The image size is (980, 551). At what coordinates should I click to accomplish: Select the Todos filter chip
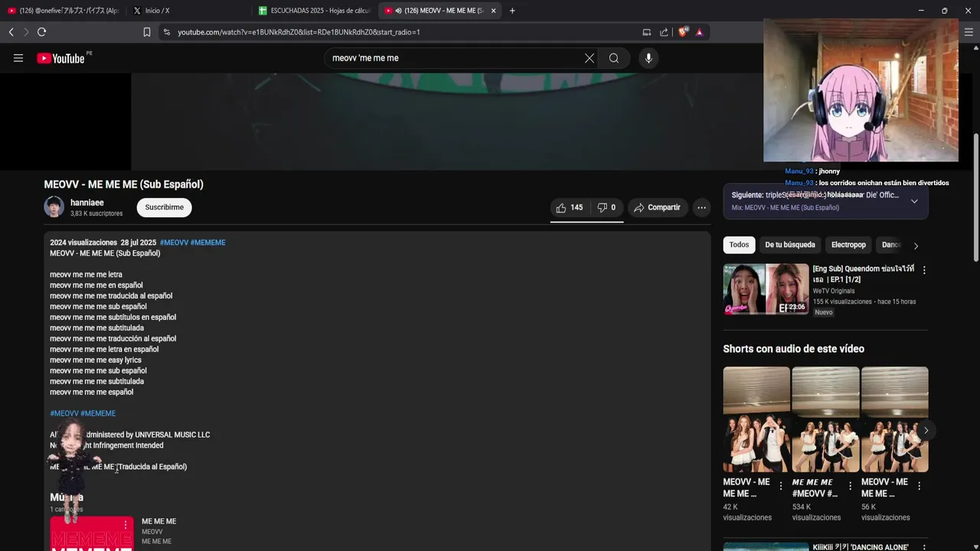(x=739, y=245)
